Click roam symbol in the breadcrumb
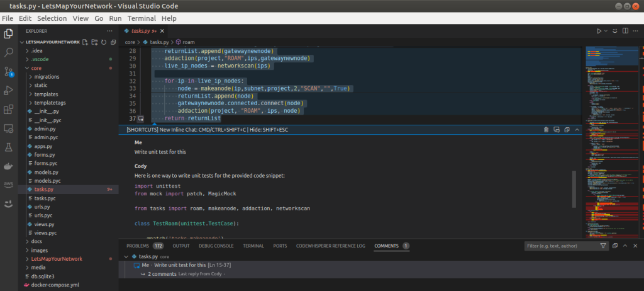 [x=189, y=42]
